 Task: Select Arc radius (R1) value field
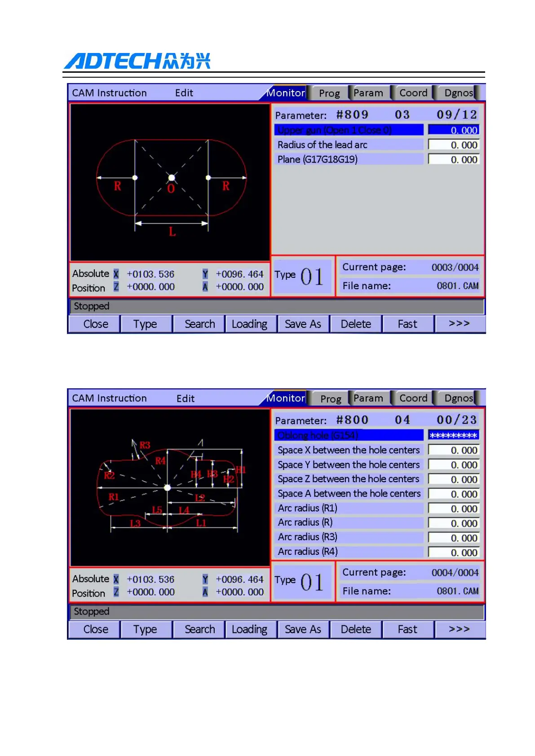[x=454, y=509]
